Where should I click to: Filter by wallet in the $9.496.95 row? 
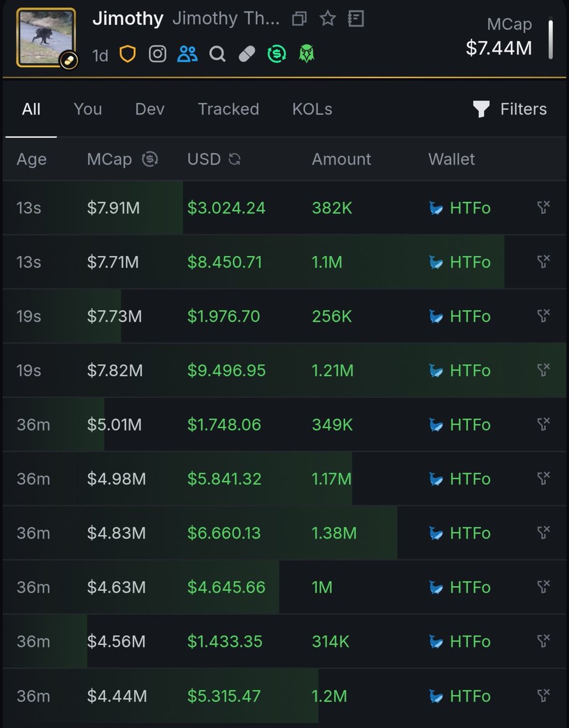pos(544,369)
